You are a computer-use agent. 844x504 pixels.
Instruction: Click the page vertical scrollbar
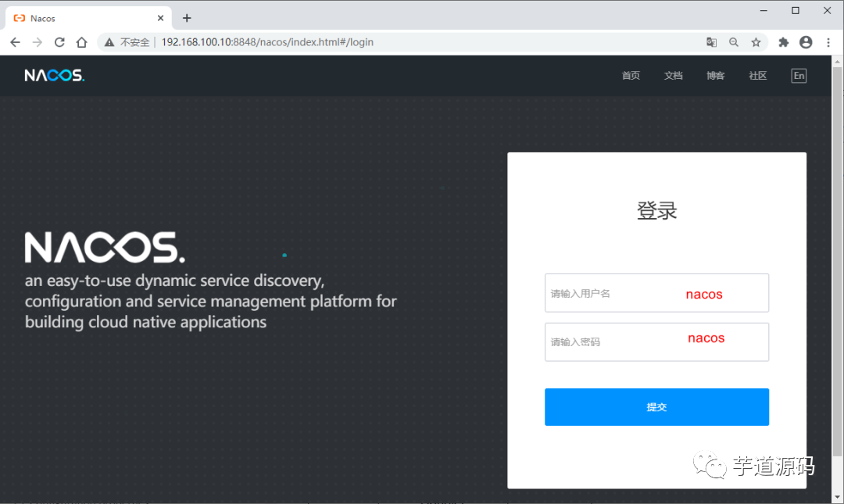click(x=837, y=261)
